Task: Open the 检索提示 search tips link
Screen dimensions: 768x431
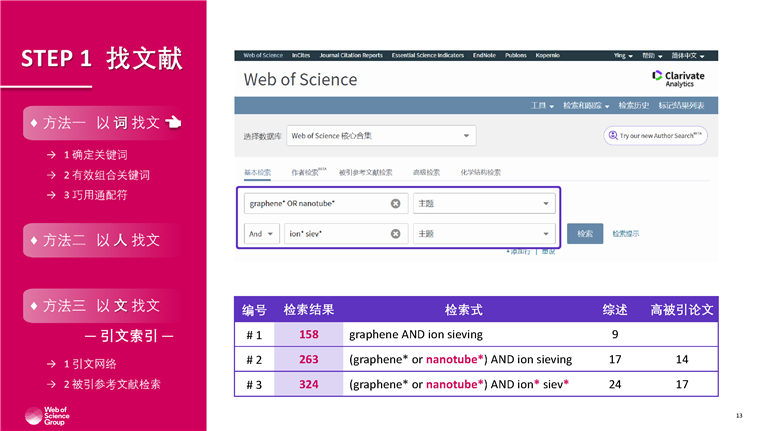Action: click(x=625, y=234)
